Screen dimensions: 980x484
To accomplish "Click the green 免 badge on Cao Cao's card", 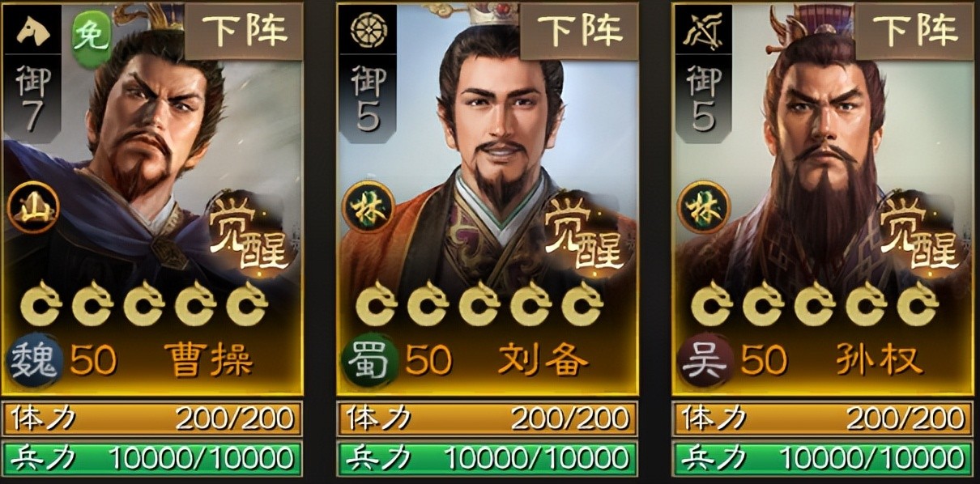I will pos(92,36).
